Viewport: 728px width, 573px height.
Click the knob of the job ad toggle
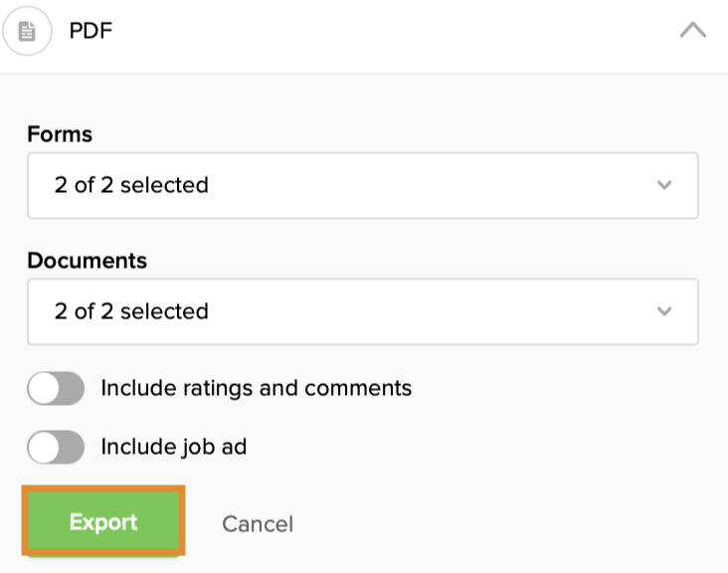tap(44, 448)
